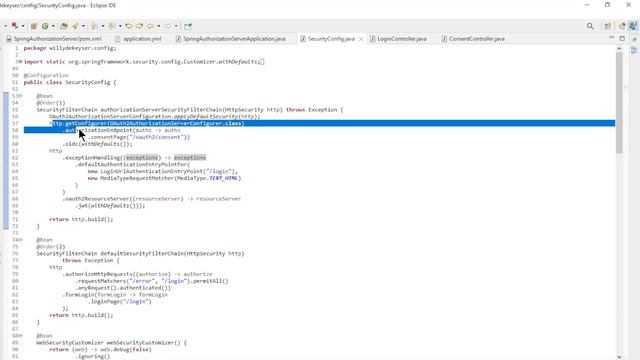
Task: Open the Run Last Tool dropdown arrow
Action: 23,26
